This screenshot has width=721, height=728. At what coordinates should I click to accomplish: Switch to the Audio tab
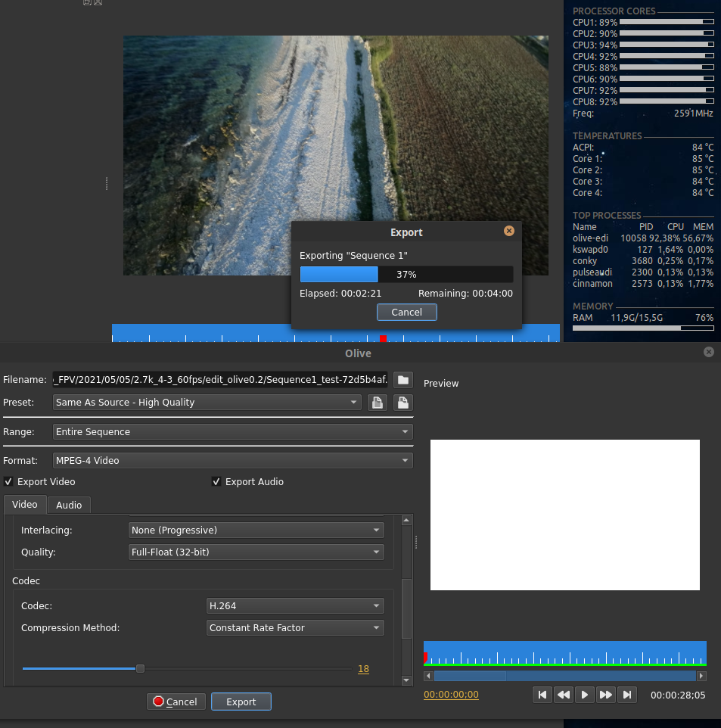click(69, 504)
